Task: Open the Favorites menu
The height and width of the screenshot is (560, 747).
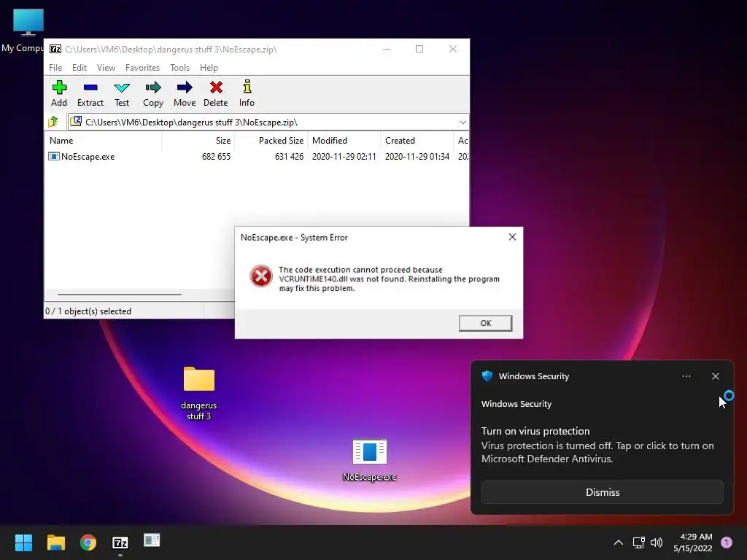Action: (x=142, y=68)
